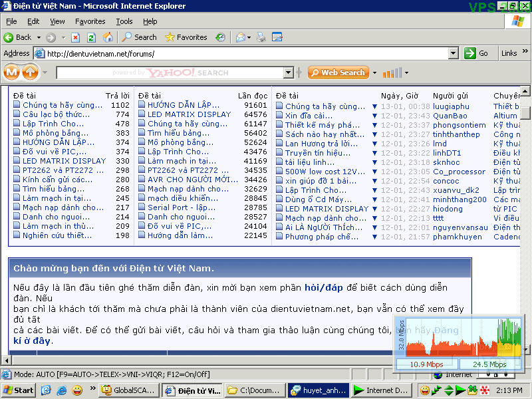
Task: Open topic LED MATRIX DISPLAY with 64576 reads
Action: tap(189, 114)
